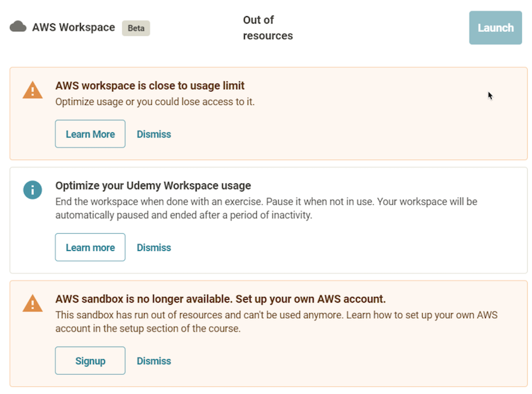
Task: Click the 'This sandbox has run out of resources' text
Action: click(277, 322)
